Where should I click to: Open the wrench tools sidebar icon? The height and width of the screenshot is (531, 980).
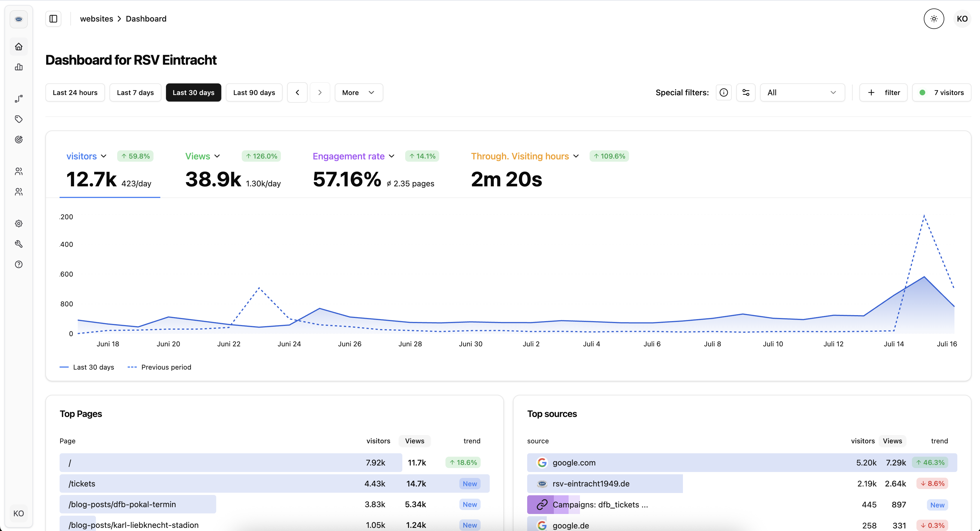pyautogui.click(x=19, y=244)
